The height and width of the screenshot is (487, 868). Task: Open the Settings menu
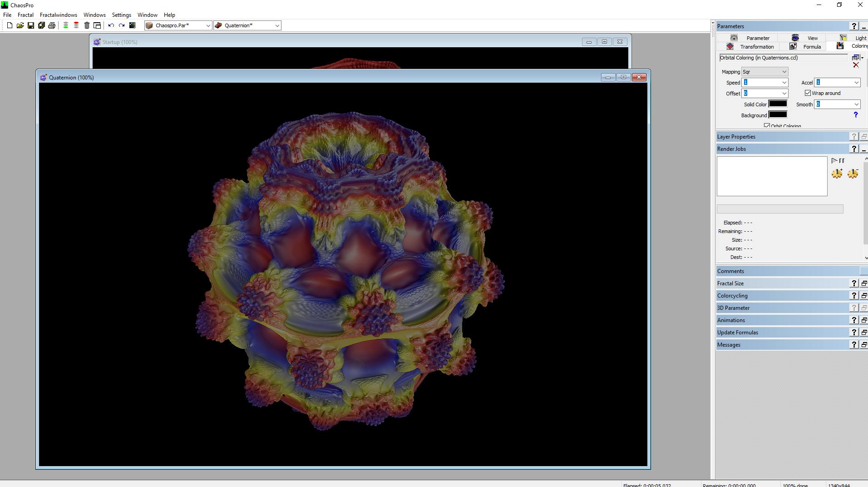pyautogui.click(x=122, y=15)
